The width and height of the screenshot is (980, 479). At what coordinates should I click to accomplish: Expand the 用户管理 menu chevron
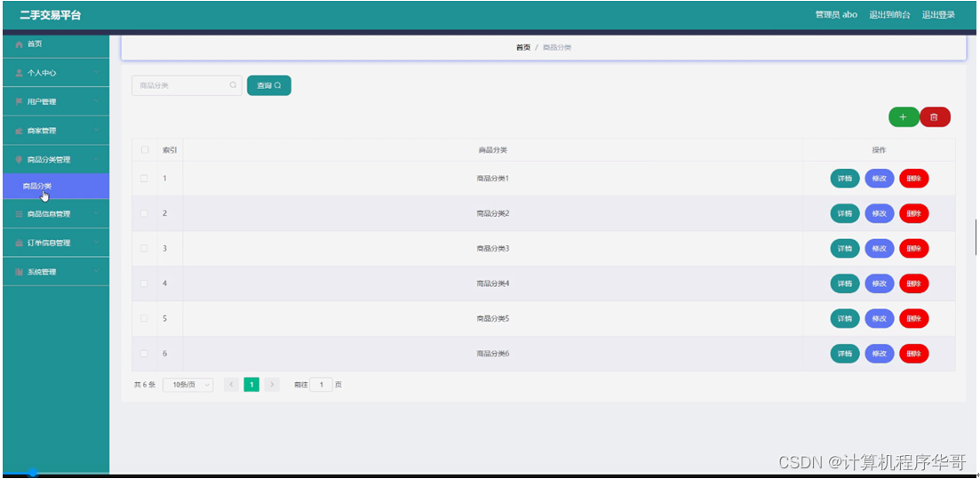[x=96, y=101]
